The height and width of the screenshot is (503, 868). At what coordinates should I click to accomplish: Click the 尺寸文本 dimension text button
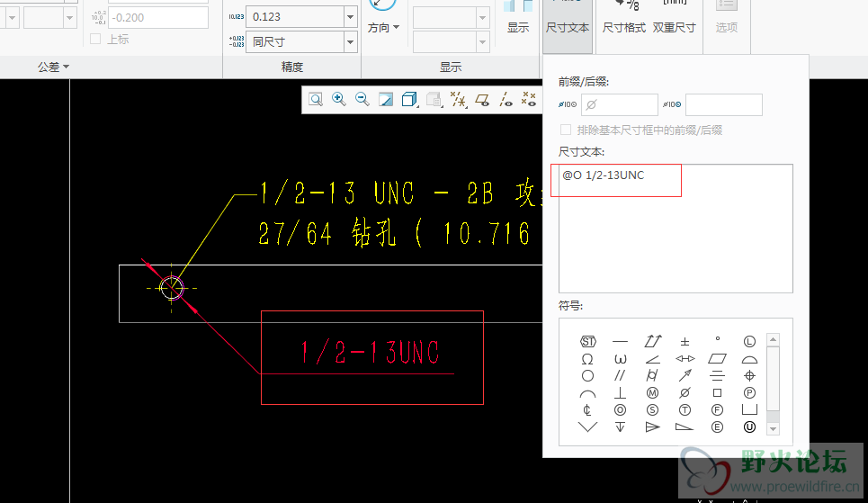pos(568,25)
